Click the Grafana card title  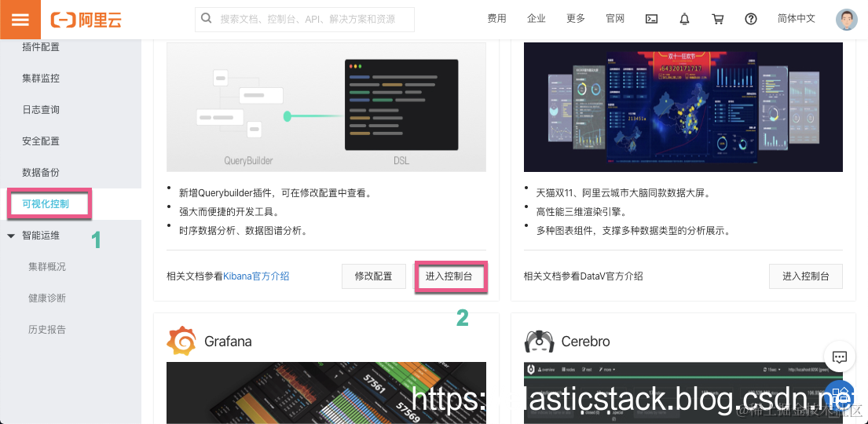click(228, 341)
